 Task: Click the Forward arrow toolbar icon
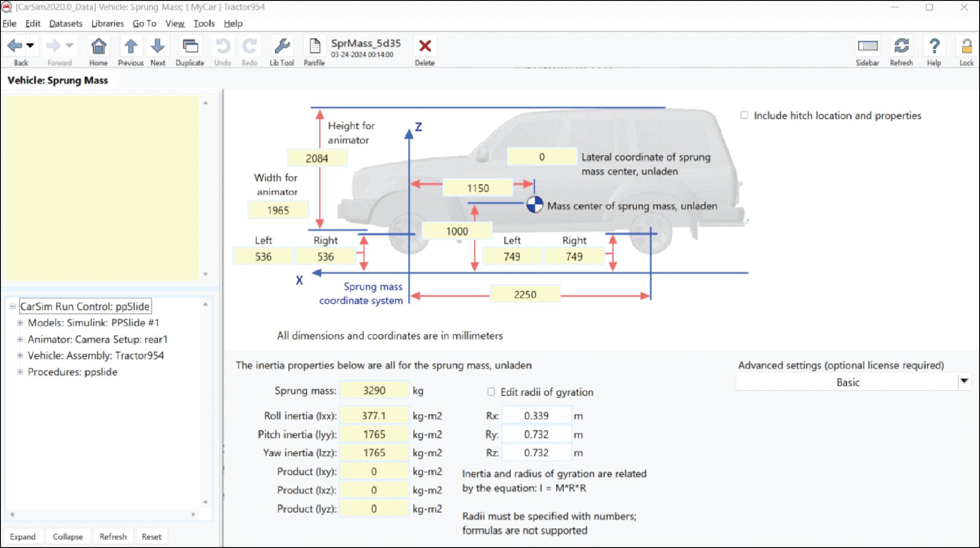tap(53, 45)
